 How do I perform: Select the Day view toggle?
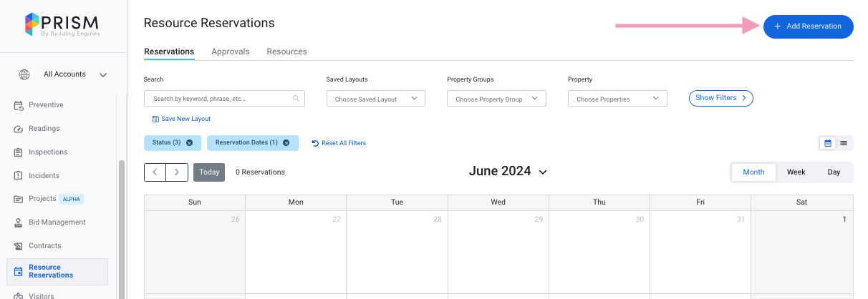tap(834, 172)
